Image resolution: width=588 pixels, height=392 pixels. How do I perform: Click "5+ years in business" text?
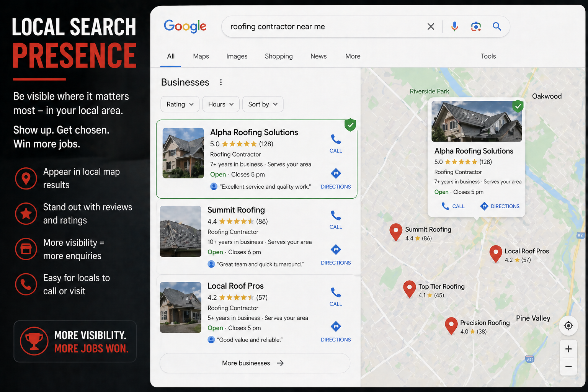pos(234,318)
